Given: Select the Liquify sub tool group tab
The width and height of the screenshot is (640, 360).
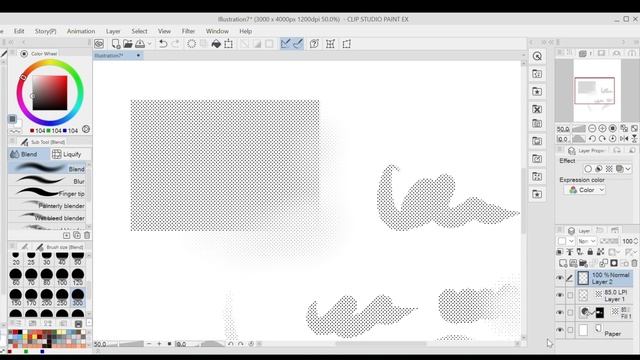Looking at the screenshot, I should [71, 154].
